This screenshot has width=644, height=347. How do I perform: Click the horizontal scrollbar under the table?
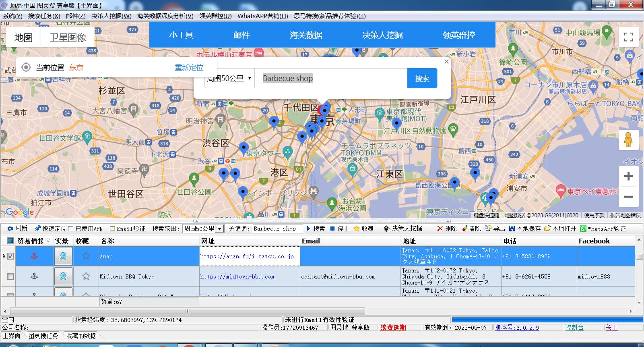[x=187, y=311]
